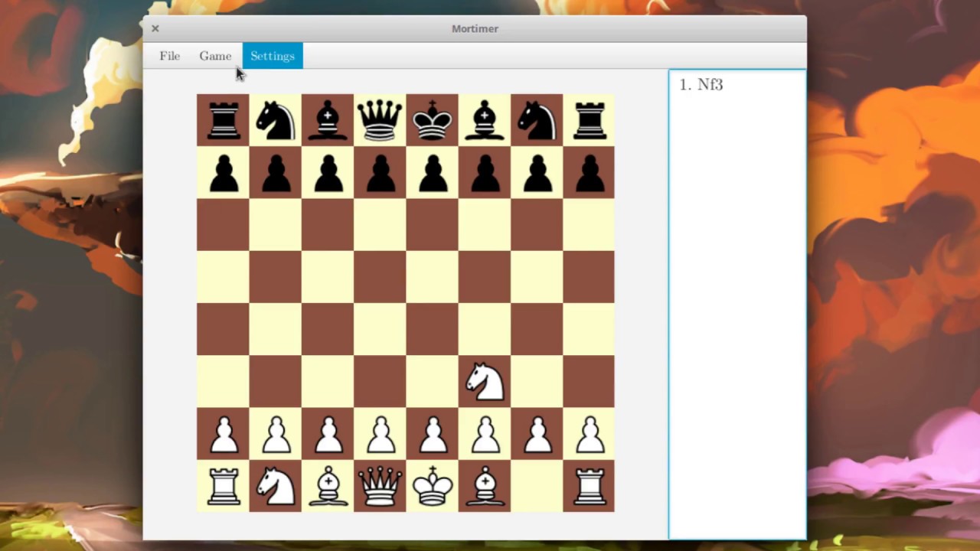Select the black pawn on e7
The image size is (980, 551).
[x=433, y=172]
